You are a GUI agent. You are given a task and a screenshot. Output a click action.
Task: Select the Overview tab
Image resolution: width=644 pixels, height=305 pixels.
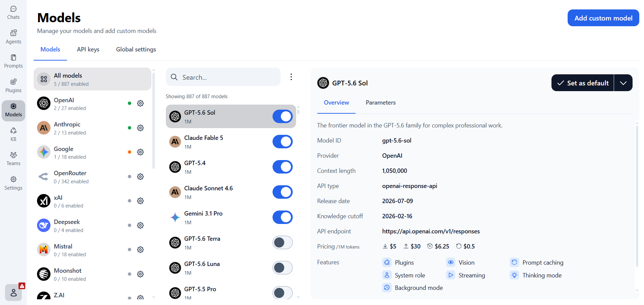coord(336,103)
